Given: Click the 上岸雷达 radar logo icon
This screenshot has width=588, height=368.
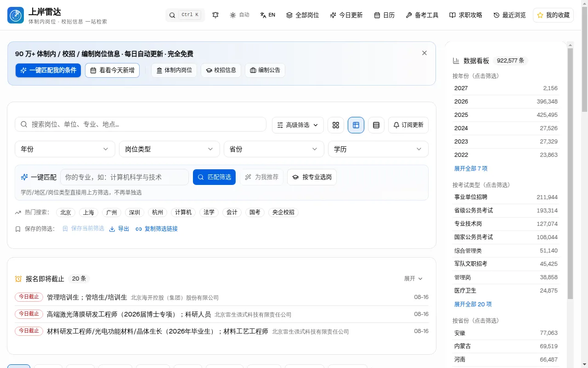Looking at the screenshot, I should [x=16, y=15].
